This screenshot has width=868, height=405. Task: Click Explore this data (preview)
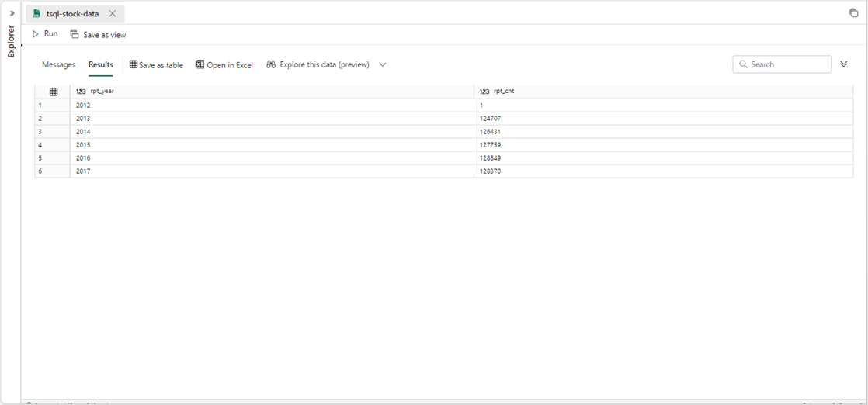pos(318,64)
